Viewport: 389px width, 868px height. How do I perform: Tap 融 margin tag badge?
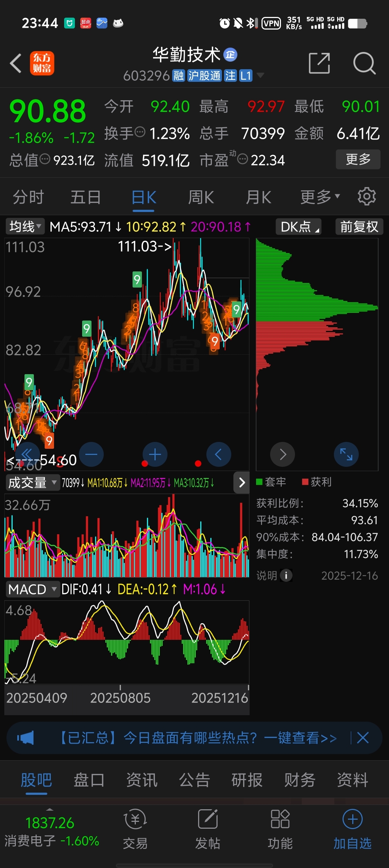click(179, 75)
